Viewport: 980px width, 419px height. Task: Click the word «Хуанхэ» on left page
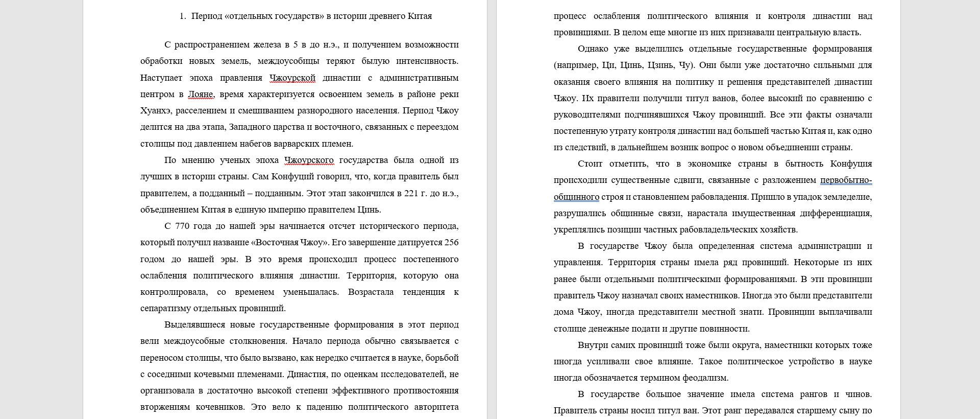156,110
